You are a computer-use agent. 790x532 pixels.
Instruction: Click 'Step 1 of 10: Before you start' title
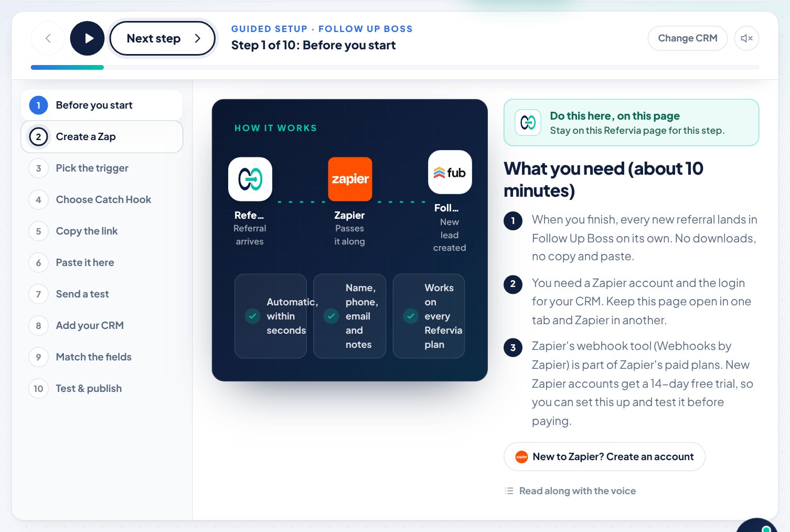tap(314, 45)
